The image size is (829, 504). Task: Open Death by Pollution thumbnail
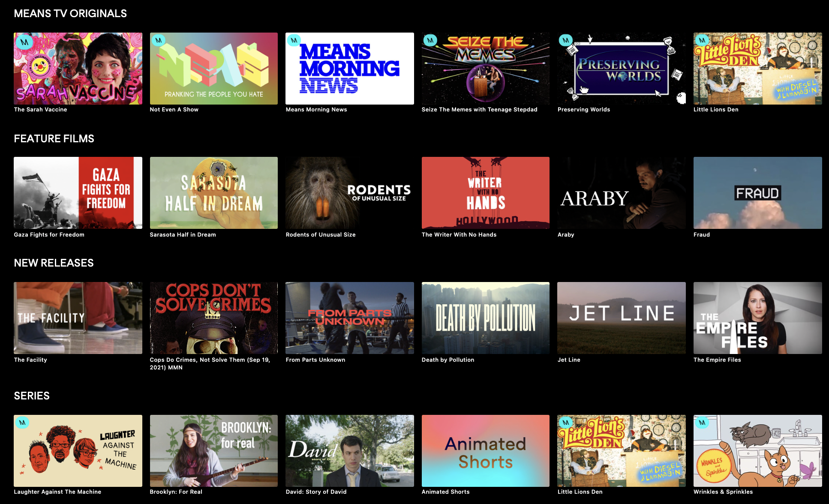(485, 318)
